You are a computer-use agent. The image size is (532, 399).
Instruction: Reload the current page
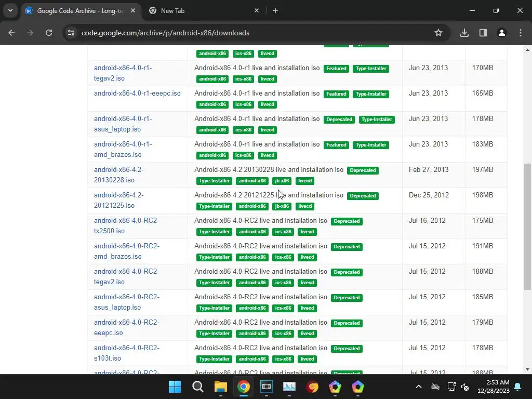click(49, 33)
